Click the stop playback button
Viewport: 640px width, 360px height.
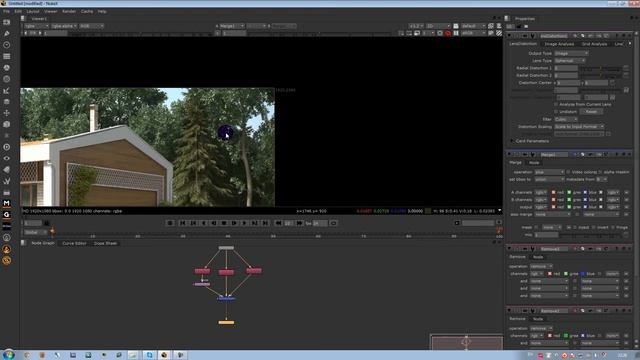[x=224, y=223]
